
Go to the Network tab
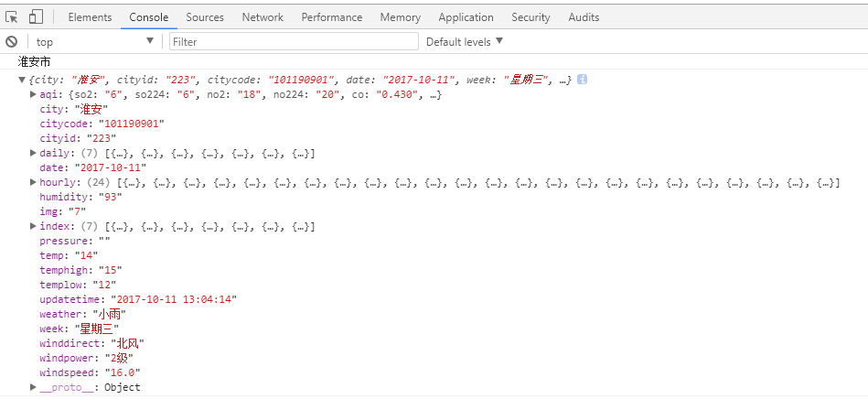click(263, 17)
